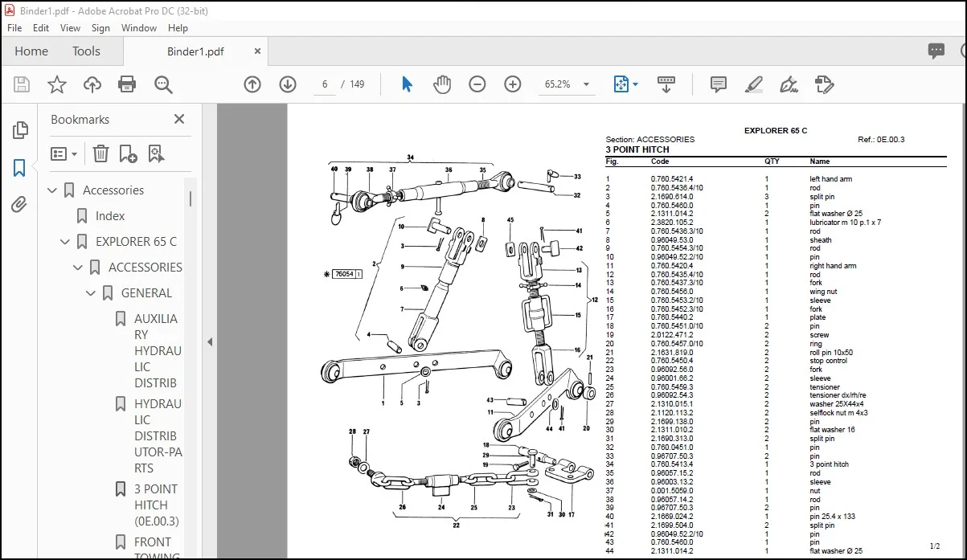Screen dimensions: 967x560
Task: Open the Window menu
Action: point(139,27)
